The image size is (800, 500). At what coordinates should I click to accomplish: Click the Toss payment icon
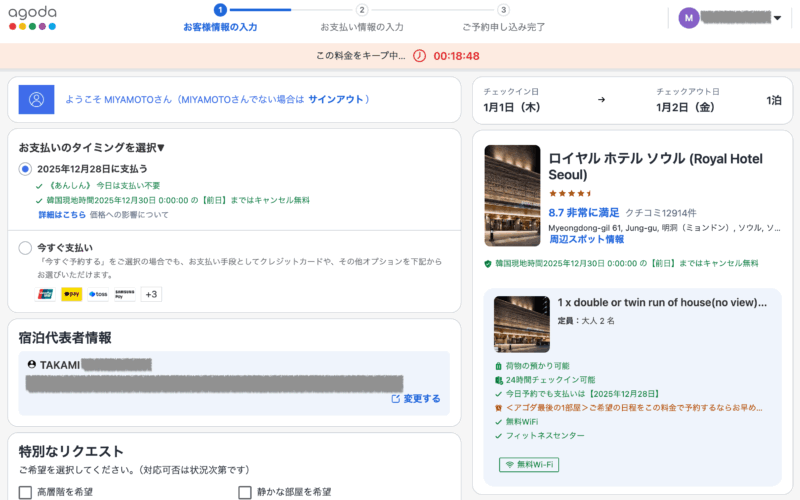point(98,294)
